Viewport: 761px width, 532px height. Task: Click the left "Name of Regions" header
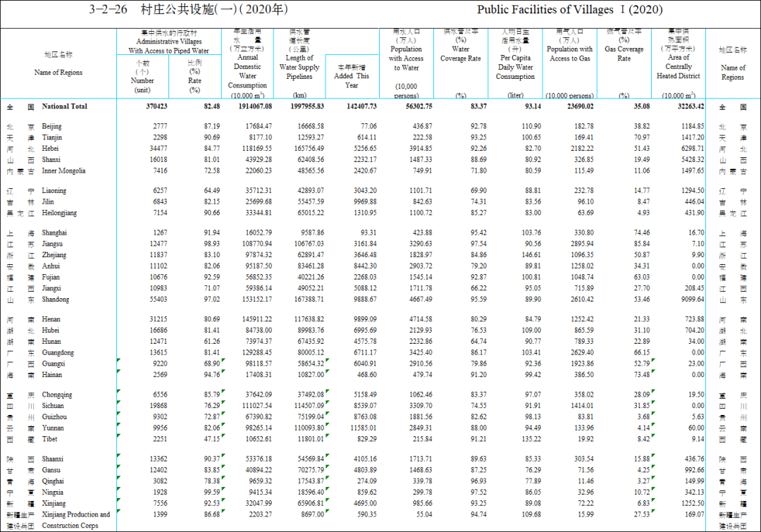pyautogui.click(x=58, y=73)
